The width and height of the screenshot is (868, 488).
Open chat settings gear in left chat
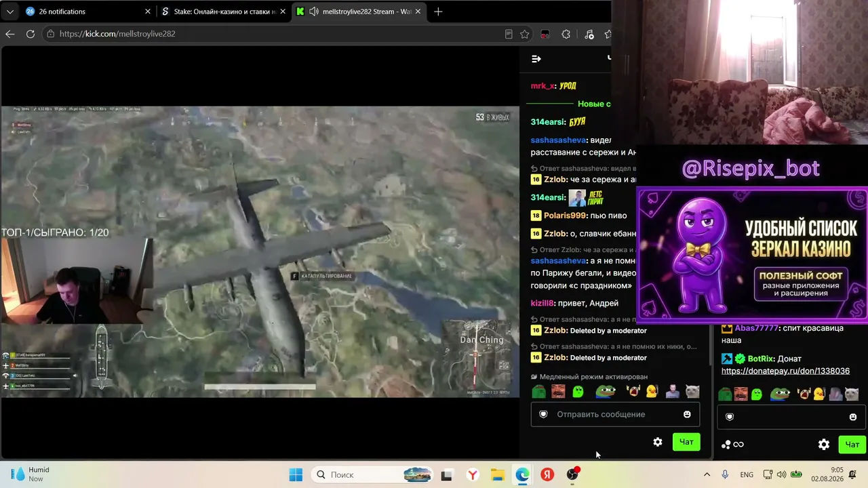pyautogui.click(x=658, y=442)
